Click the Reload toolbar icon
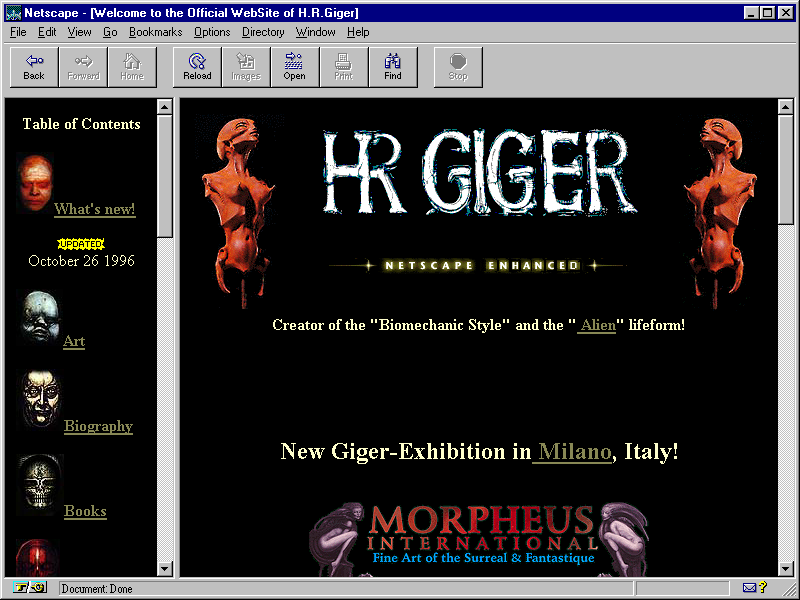 (x=197, y=66)
